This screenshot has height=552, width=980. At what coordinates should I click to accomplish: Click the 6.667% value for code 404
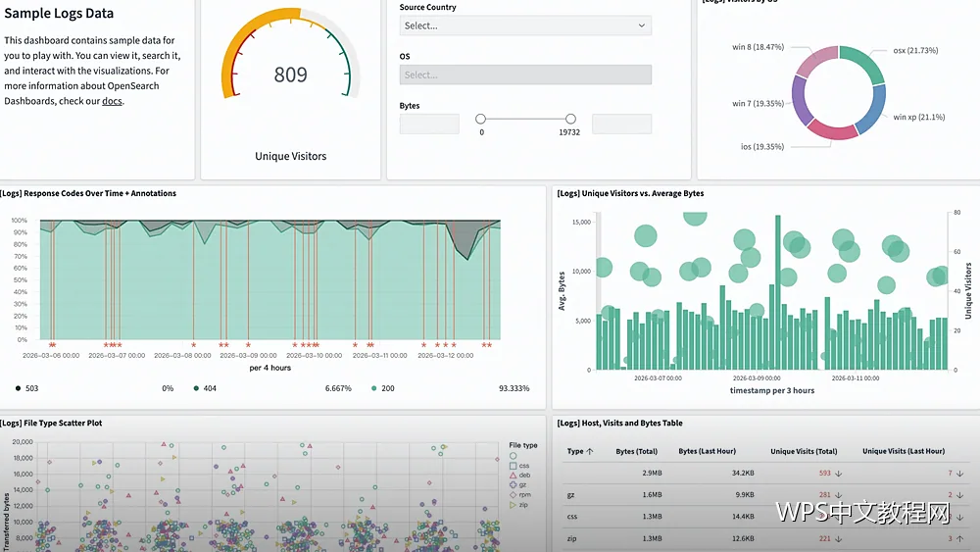pos(338,388)
